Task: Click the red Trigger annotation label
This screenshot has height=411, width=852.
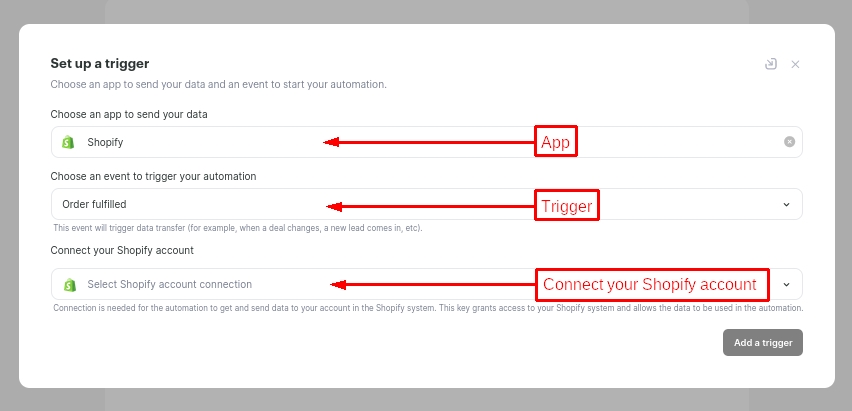Action: (566, 207)
